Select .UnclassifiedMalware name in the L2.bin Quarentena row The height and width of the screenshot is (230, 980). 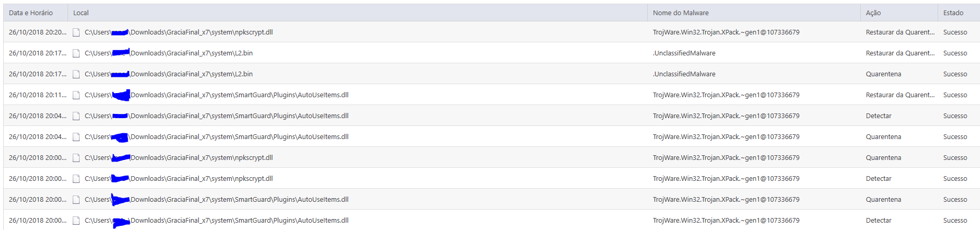click(684, 74)
